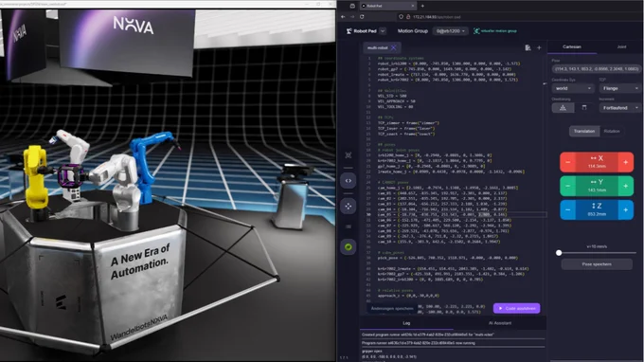Click the Pose speichern button
644x362 pixels.
(x=597, y=264)
